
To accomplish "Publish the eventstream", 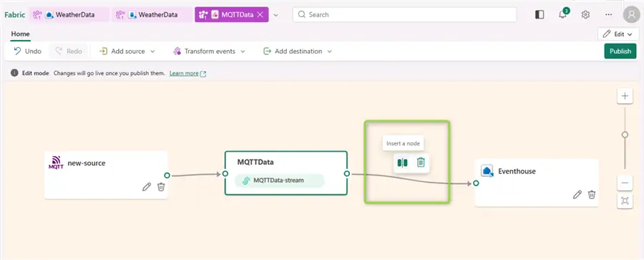I will pyautogui.click(x=620, y=52).
